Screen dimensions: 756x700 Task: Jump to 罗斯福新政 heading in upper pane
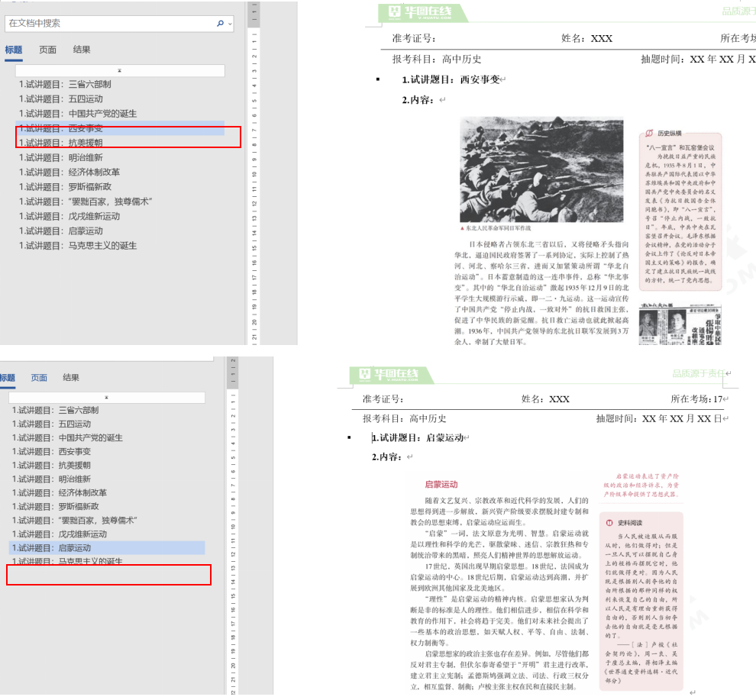(66, 187)
